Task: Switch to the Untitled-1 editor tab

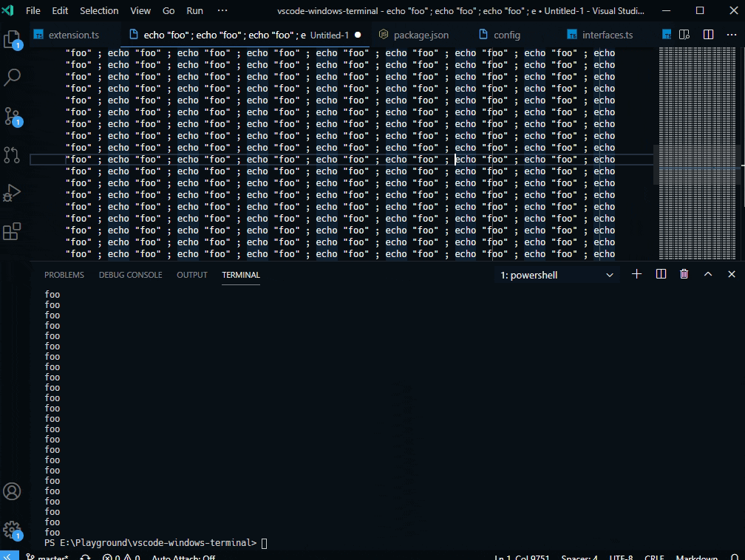Action: click(245, 35)
